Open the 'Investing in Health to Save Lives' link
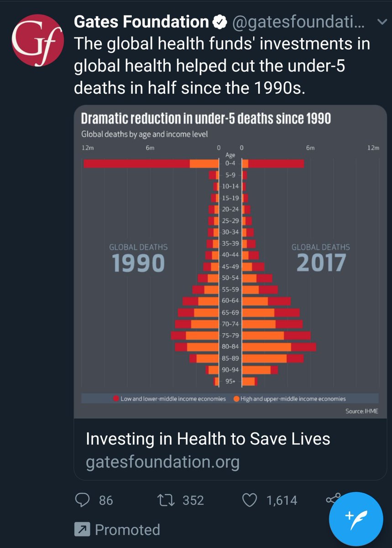This screenshot has width=392, height=548. pos(208,439)
